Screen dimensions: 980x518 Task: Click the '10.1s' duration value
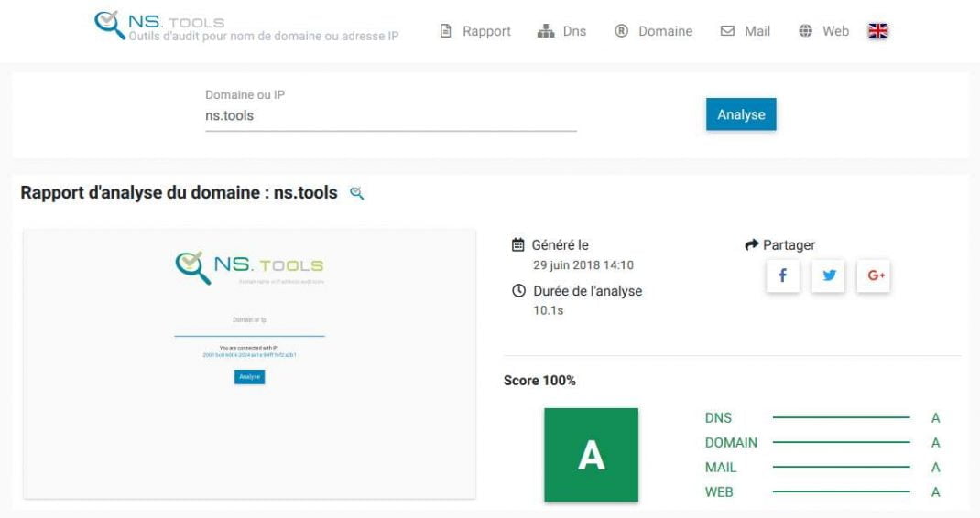pos(548,310)
